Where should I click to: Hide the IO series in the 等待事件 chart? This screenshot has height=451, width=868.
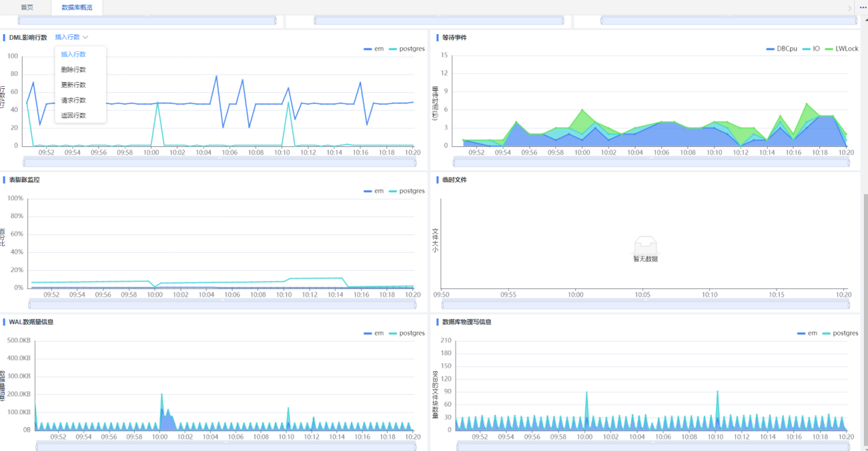coord(811,49)
